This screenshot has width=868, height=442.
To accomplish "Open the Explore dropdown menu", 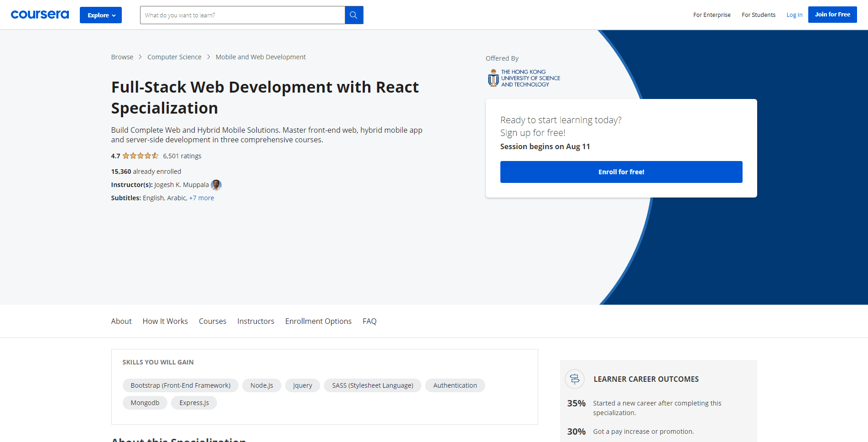I will click(100, 15).
